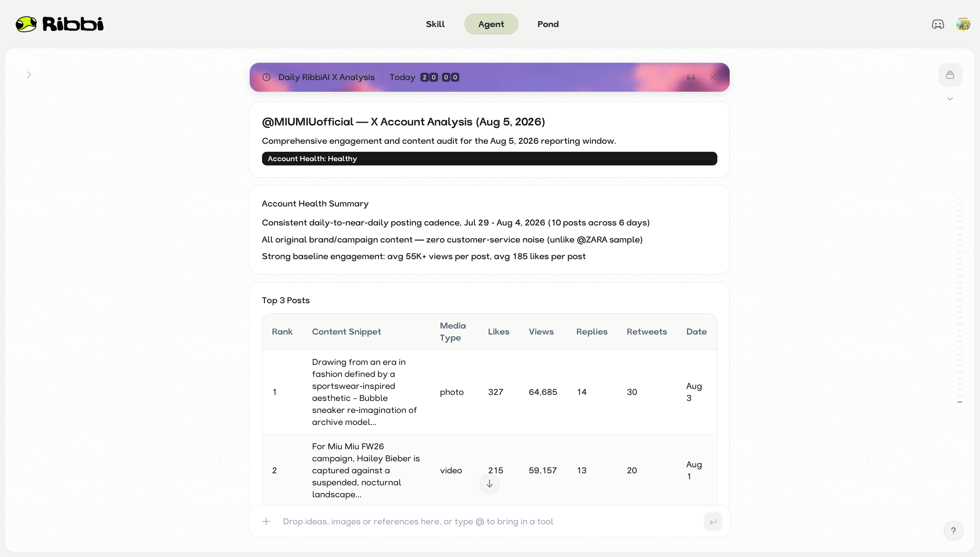This screenshot has height=557, width=980.
Task: Open the Discord community icon
Action: (938, 24)
